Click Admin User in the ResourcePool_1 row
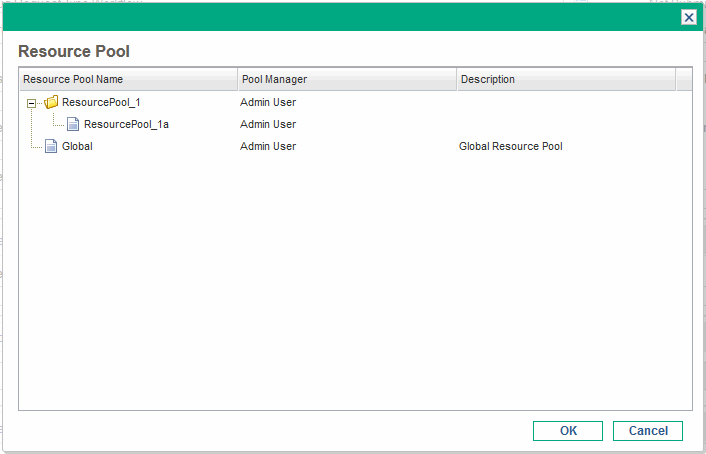Screen dimensions: 706x454 pyautogui.click(x=268, y=102)
